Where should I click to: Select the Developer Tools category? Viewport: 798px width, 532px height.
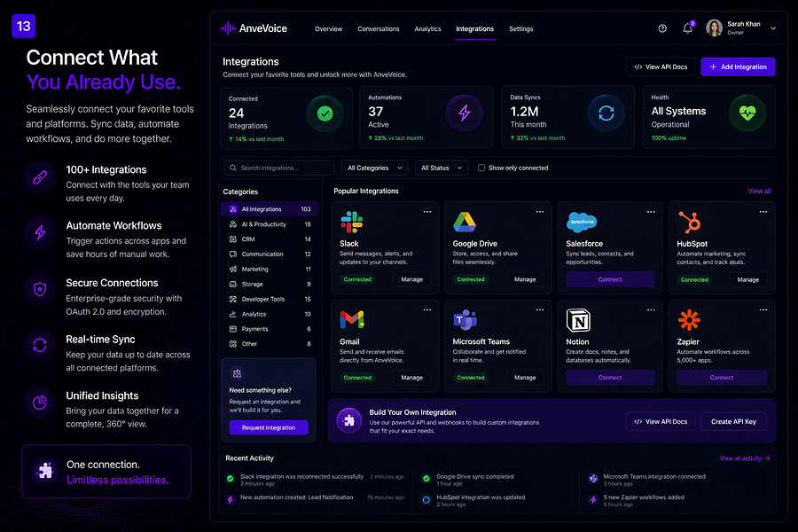270,299
